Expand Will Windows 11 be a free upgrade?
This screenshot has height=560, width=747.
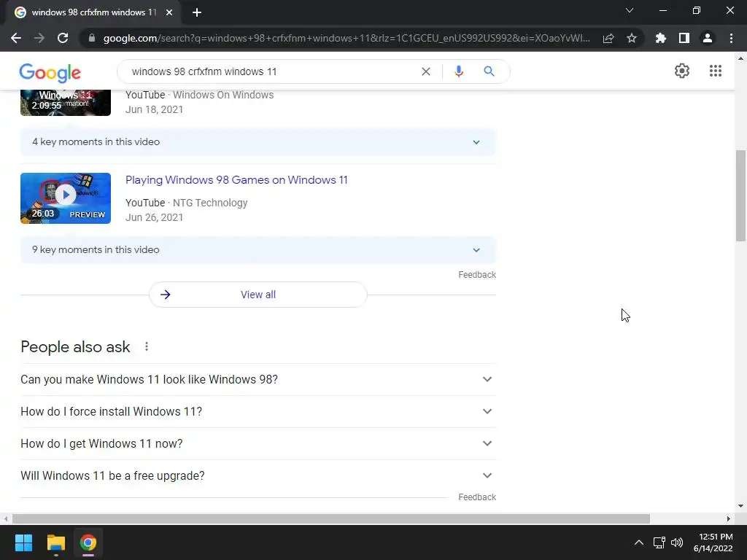[x=258, y=475]
